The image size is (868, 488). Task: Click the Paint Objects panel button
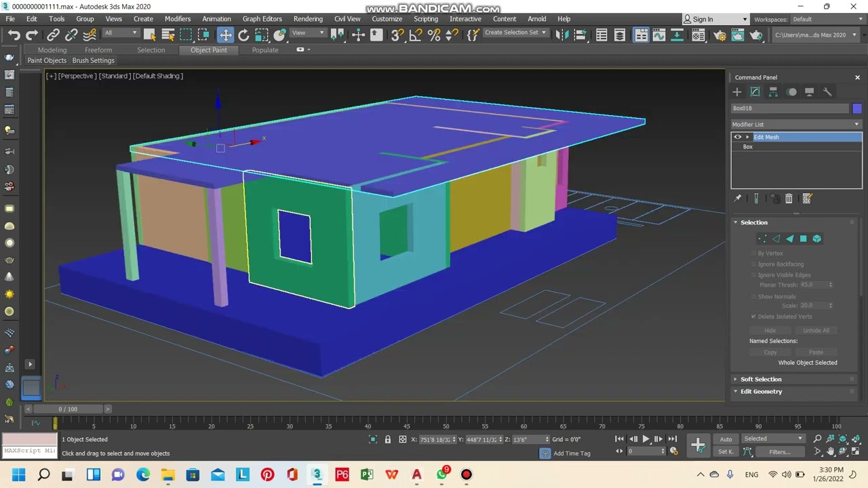tap(47, 60)
